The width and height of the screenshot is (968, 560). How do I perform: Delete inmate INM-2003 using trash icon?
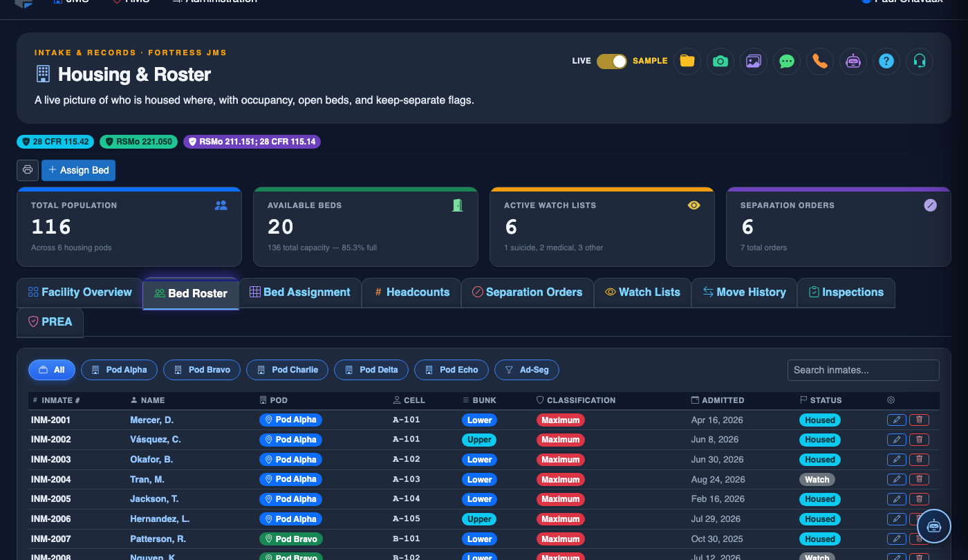tap(919, 459)
